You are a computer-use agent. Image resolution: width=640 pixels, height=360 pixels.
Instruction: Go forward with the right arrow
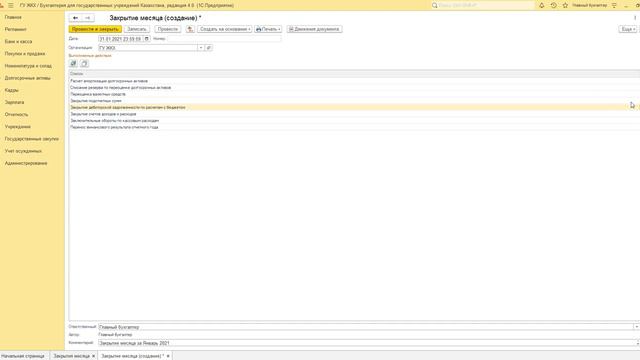coord(88,18)
